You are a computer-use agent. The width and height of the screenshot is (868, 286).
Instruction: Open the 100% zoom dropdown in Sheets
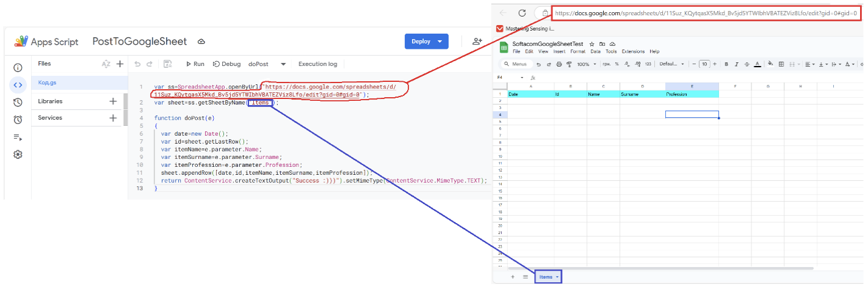coord(586,64)
